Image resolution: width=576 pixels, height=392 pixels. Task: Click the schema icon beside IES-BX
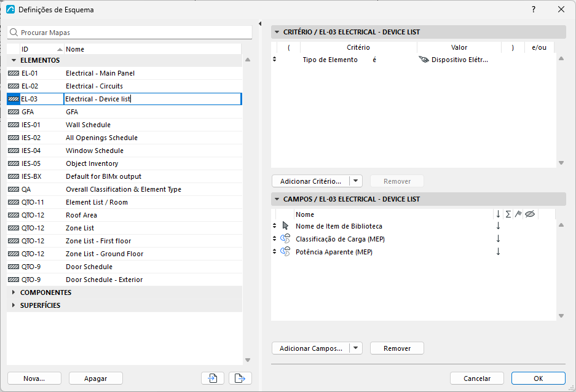14,176
